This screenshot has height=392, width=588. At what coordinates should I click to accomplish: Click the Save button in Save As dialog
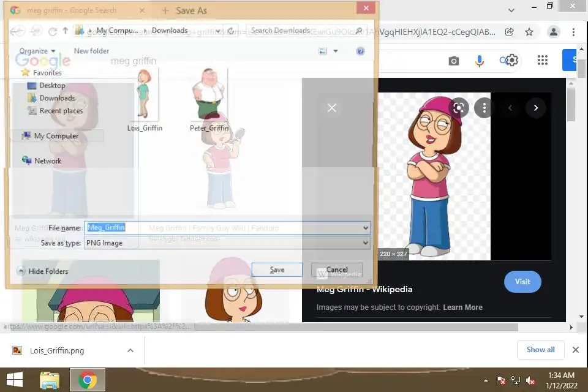(277, 269)
